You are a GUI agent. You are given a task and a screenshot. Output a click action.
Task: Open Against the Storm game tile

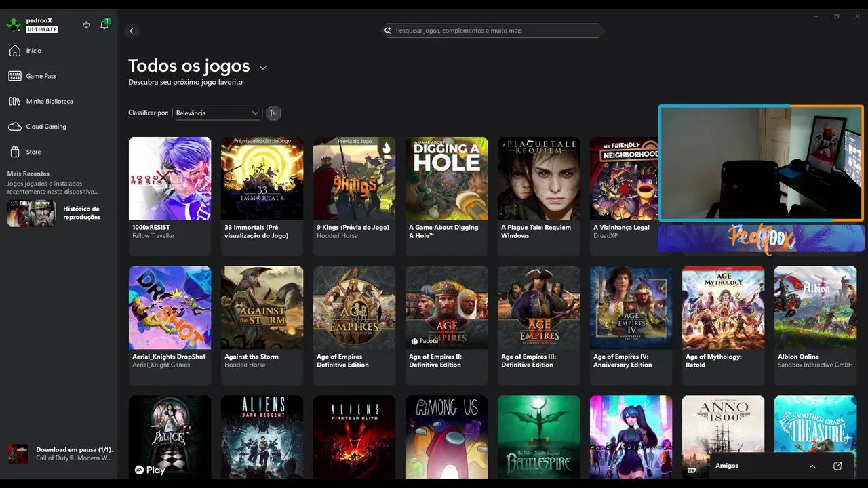(262, 325)
